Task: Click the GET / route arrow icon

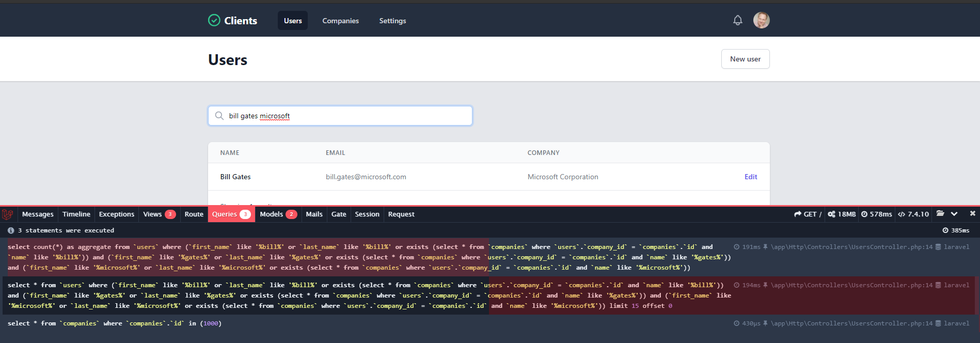Action: pyautogui.click(x=798, y=214)
